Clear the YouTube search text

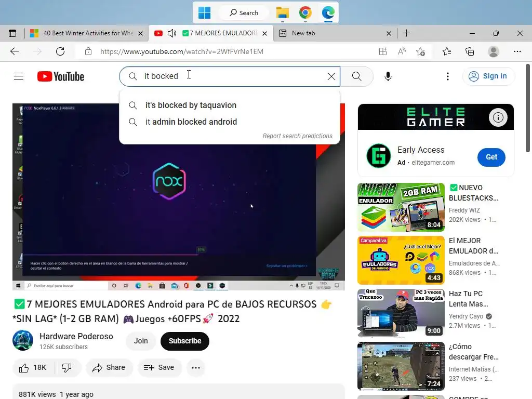[x=331, y=76]
